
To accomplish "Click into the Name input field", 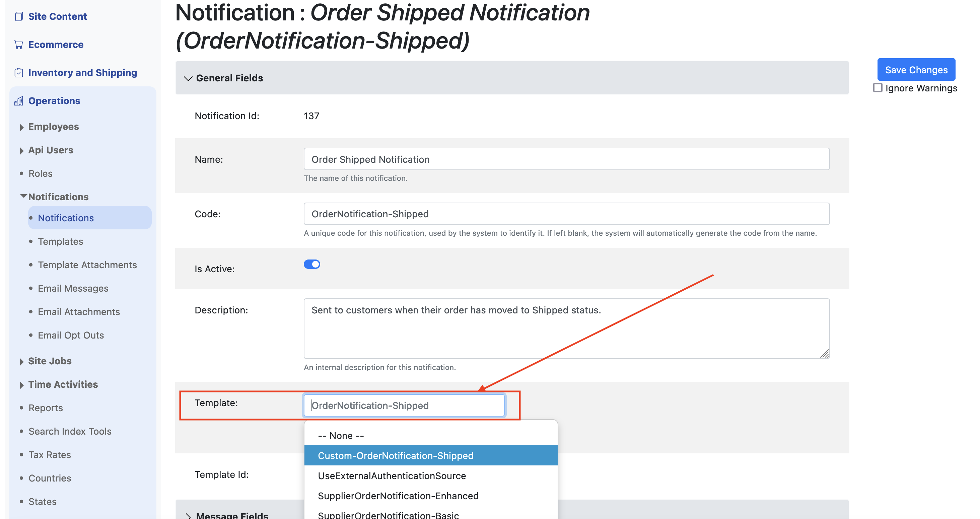I will coord(566,159).
